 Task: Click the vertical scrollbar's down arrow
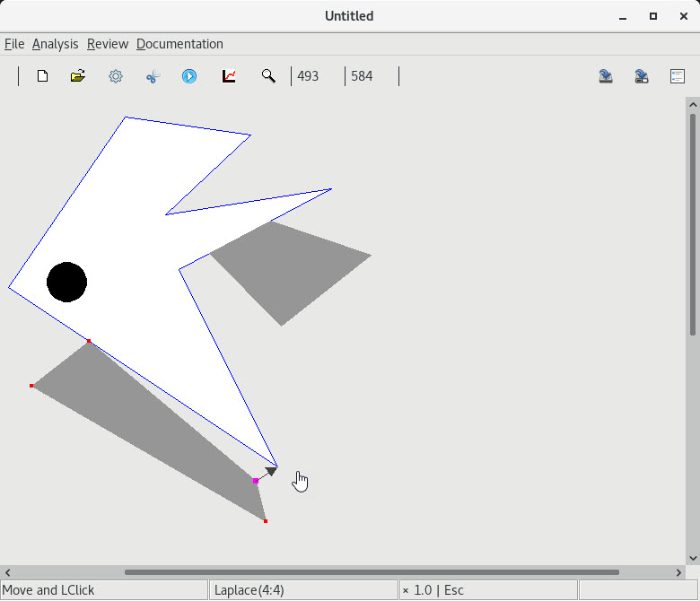tap(692, 557)
